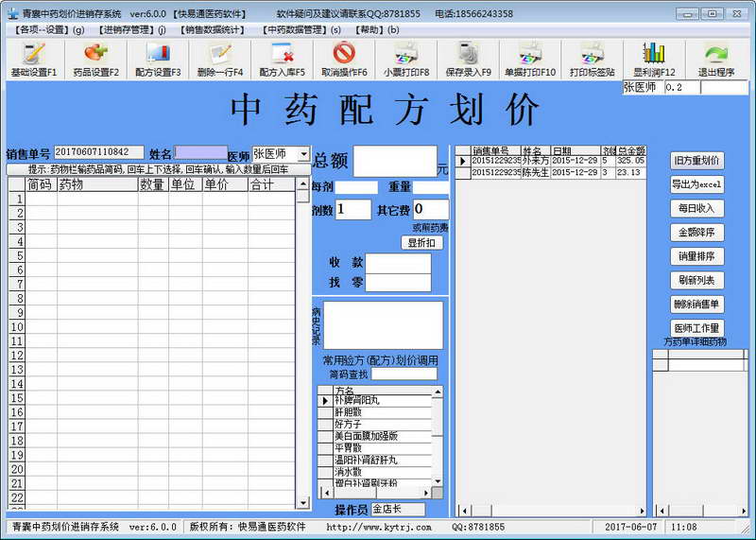The height and width of the screenshot is (540, 756).
Task: Expand the 医师 dropdown arrow
Action: click(303, 154)
